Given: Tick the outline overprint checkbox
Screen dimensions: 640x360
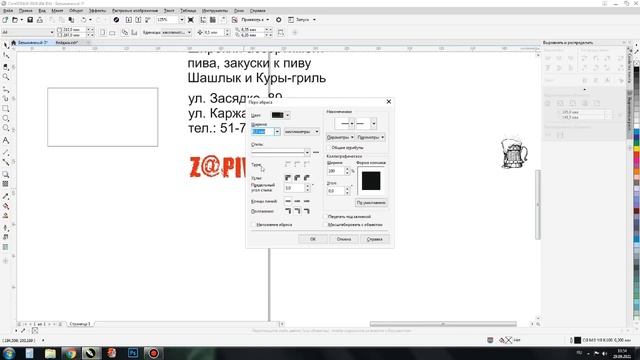Looking at the screenshot, I should [253, 224].
